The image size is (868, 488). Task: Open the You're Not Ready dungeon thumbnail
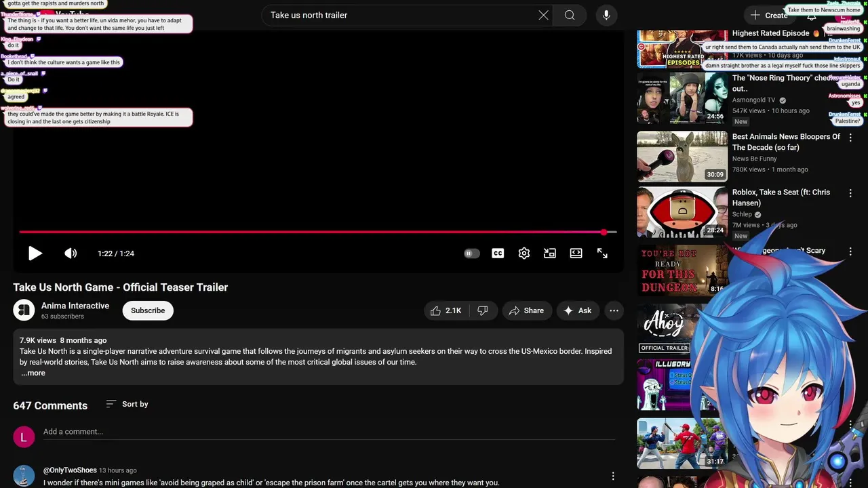[x=682, y=270]
